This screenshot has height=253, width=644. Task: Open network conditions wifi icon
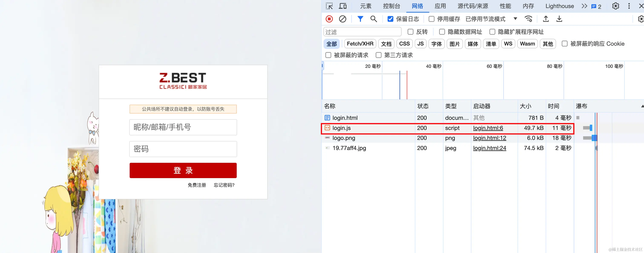point(528,19)
